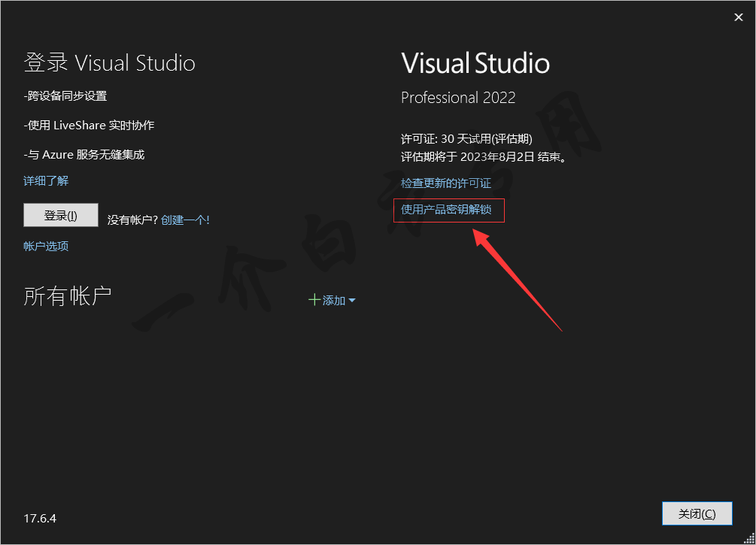Screen dimensions: 756x545
Task: Click the 关闭(C) button
Action: click(x=697, y=513)
